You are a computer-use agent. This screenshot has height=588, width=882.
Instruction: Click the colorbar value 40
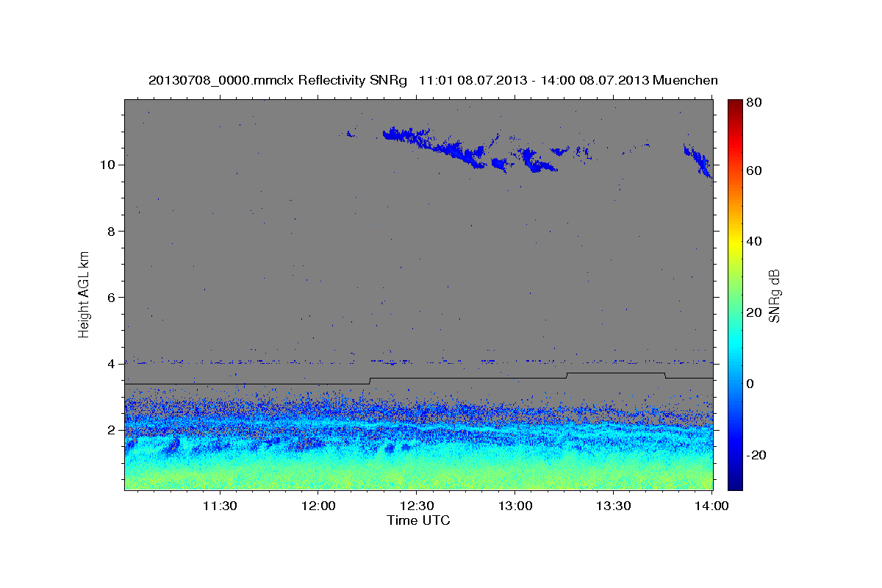pyautogui.click(x=755, y=241)
